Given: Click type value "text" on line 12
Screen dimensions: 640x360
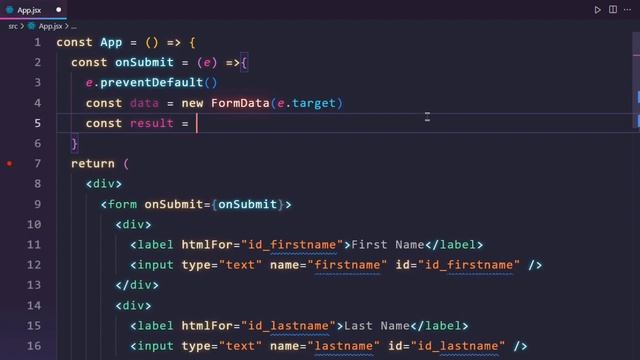Looking at the screenshot, I should click(x=240, y=265).
